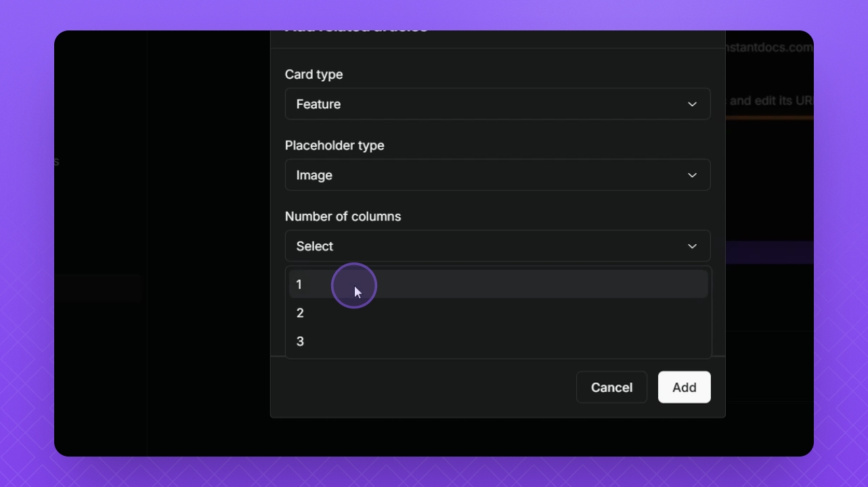Viewport: 868px width, 487px height.
Task: Select option 3 for columns
Action: (x=498, y=342)
